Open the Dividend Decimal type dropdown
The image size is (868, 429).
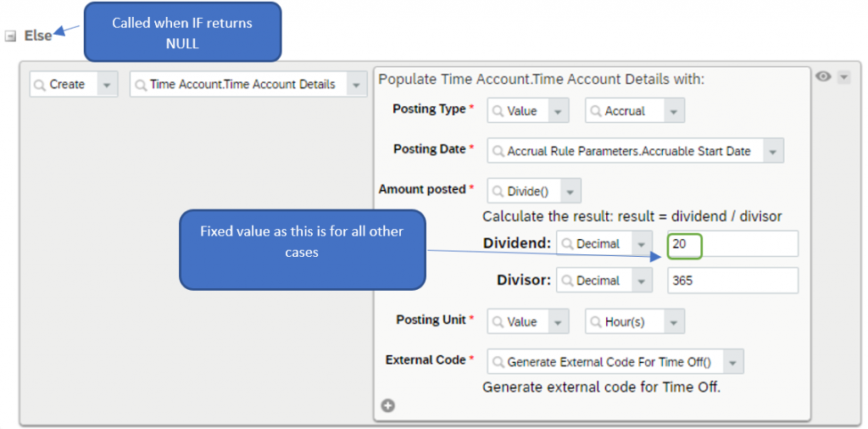pyautogui.click(x=643, y=244)
